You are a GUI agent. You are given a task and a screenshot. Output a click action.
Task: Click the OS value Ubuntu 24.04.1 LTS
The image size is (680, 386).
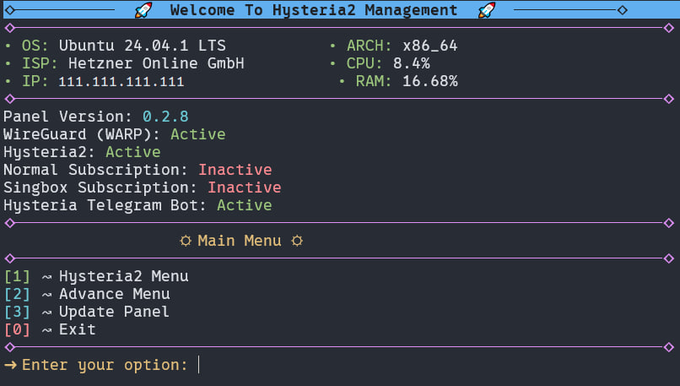(142, 46)
